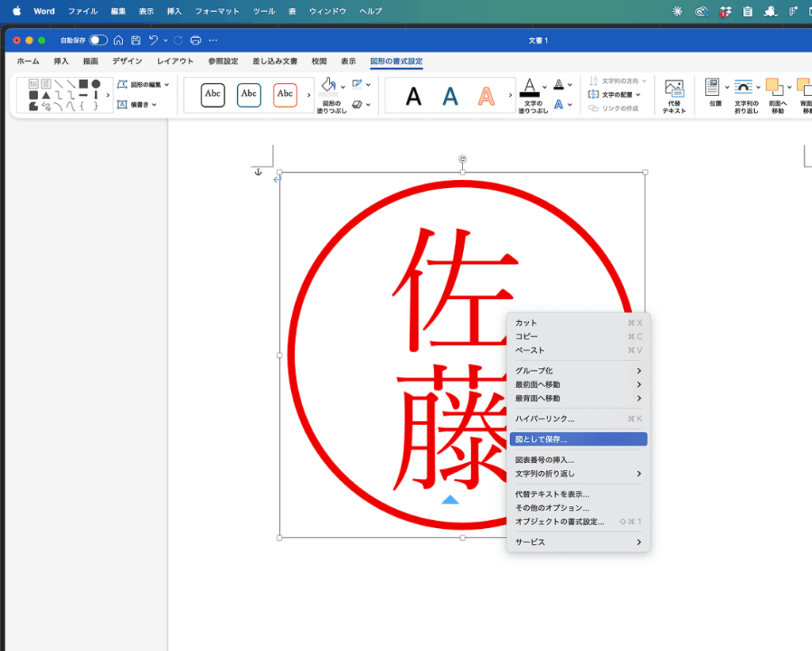The image size is (812, 651).
Task: Open the Word app menu in menu bar
Action: (x=44, y=11)
